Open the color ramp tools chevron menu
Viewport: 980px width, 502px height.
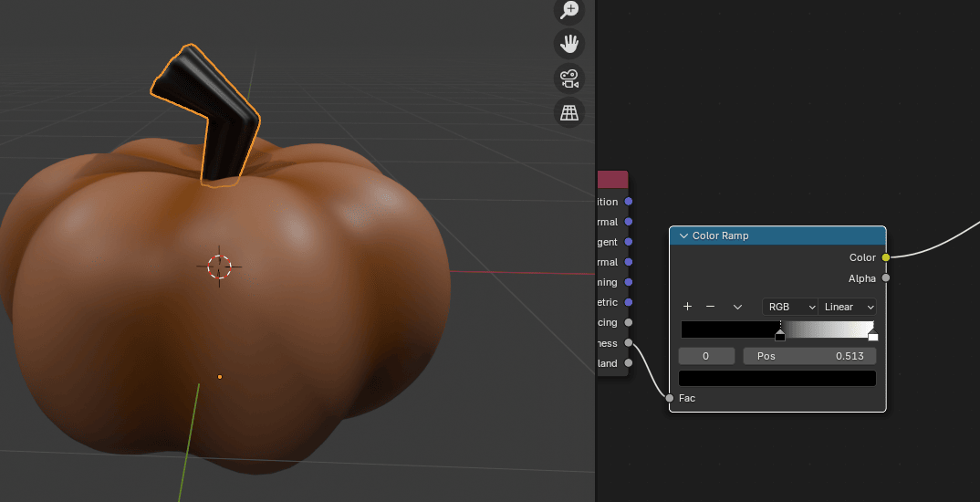(737, 307)
